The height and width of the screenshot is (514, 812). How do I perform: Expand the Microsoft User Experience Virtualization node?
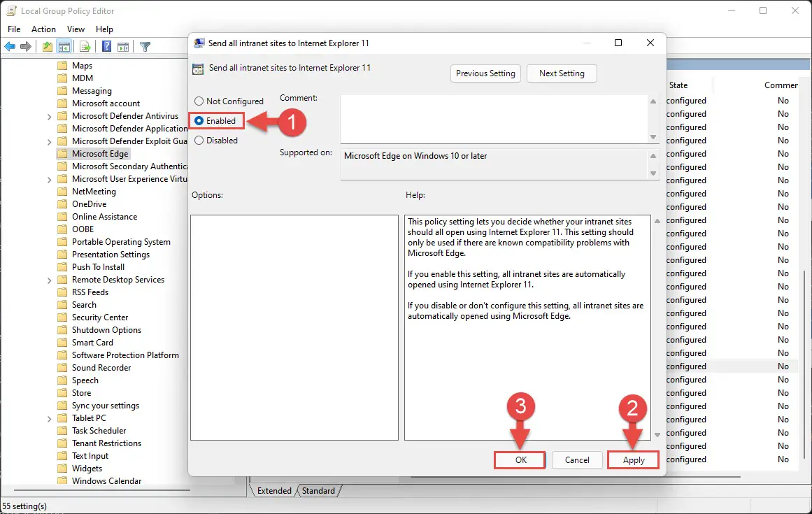(x=49, y=180)
